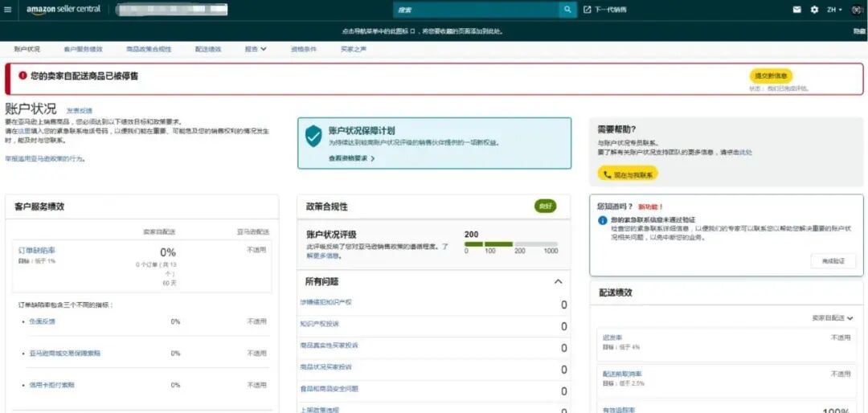This screenshot has height=413, width=868.
Task: Open the mail messages icon
Action: 796,10
